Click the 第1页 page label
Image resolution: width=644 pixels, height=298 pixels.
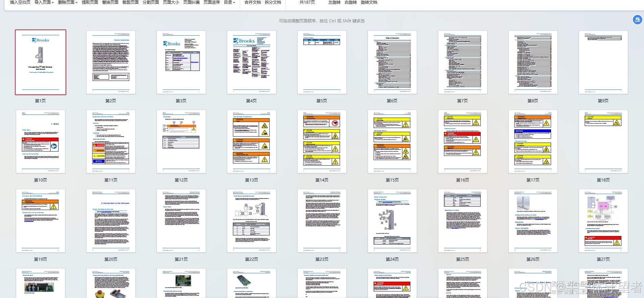pyautogui.click(x=41, y=101)
